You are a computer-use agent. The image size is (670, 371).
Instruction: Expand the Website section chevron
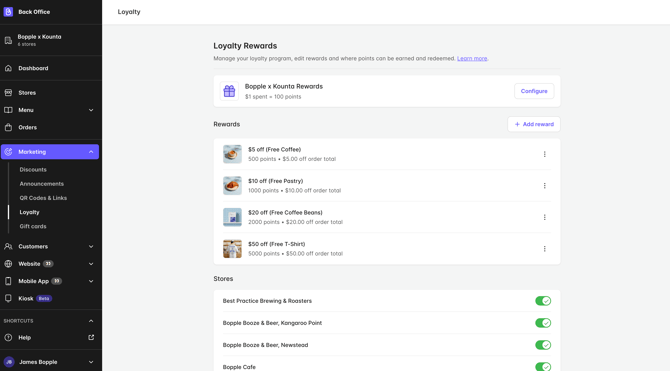(x=91, y=264)
